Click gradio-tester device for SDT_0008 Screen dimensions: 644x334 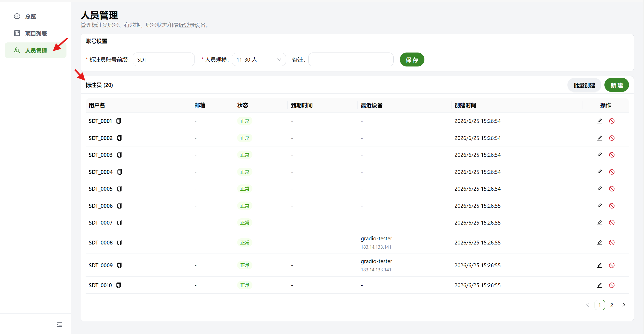point(376,238)
